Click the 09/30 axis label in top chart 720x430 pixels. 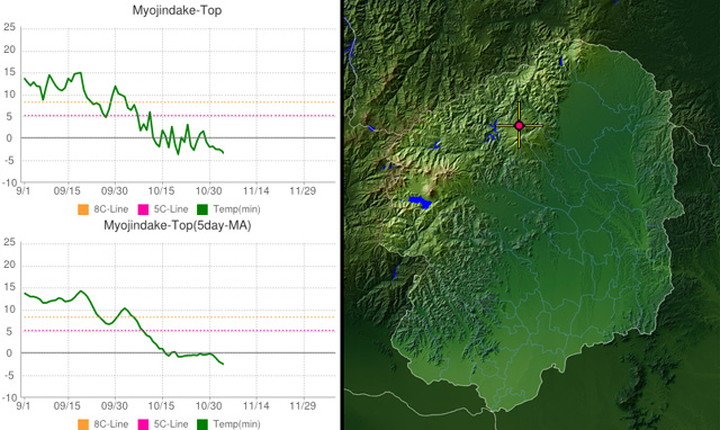(114, 191)
